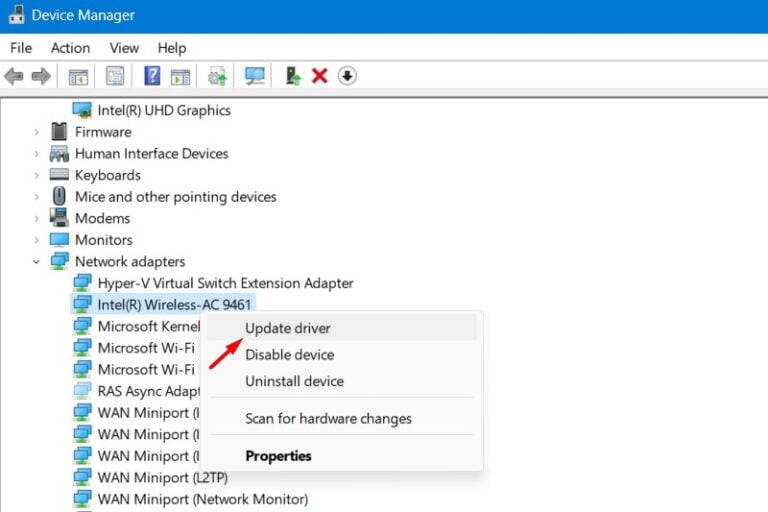Expand the Keyboards category
768x512 pixels.
[x=36, y=175]
